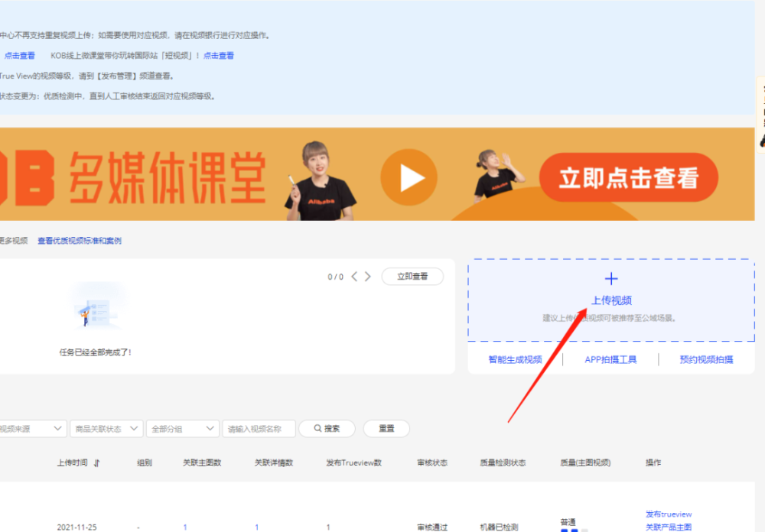765x532 pixels.
Task: Open the 全部分组 dropdown
Action: [x=183, y=429]
